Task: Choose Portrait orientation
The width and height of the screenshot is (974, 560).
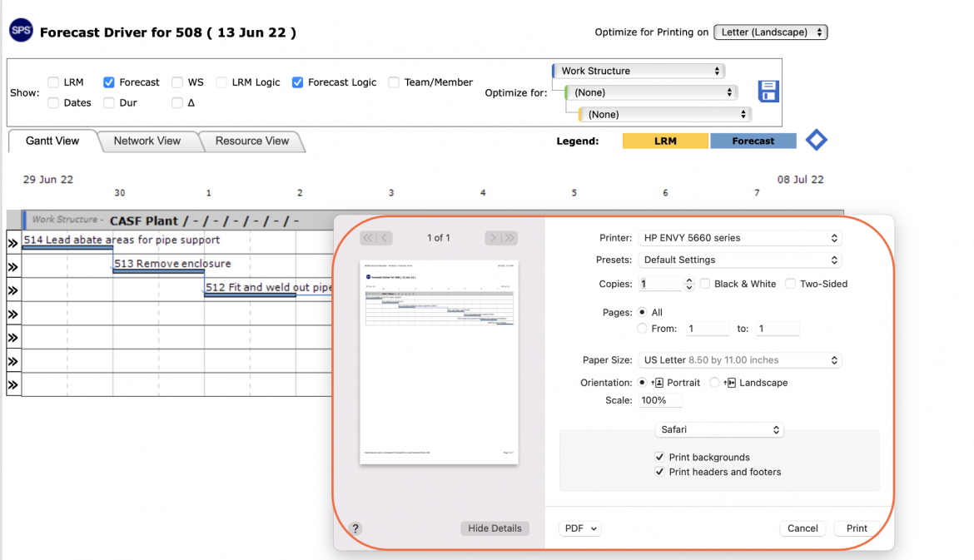Action: pos(642,383)
